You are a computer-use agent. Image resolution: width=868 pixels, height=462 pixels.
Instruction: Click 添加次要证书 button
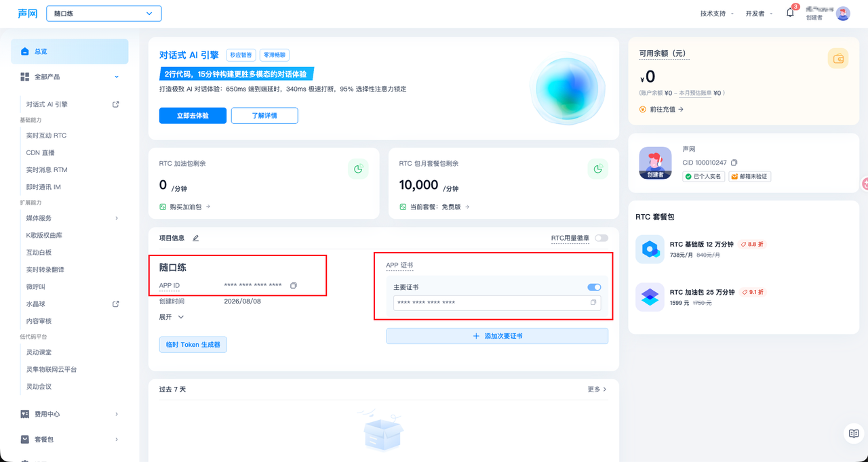pos(497,336)
